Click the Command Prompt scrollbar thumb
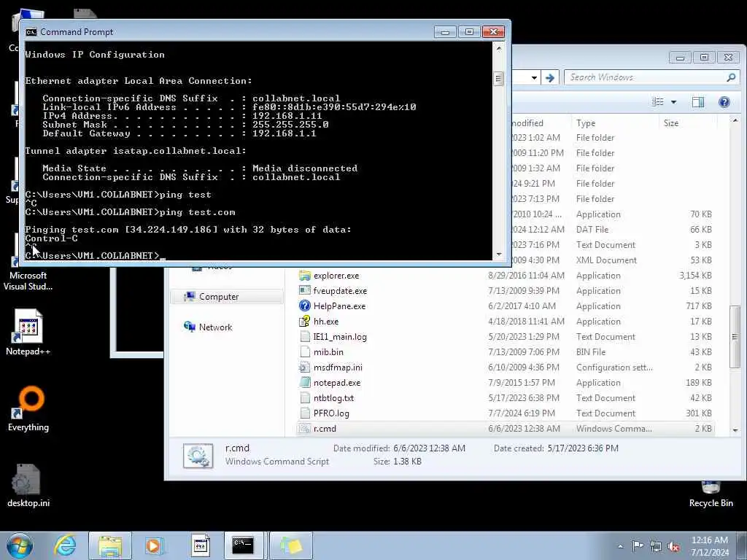The height and width of the screenshot is (560, 747). [x=499, y=78]
